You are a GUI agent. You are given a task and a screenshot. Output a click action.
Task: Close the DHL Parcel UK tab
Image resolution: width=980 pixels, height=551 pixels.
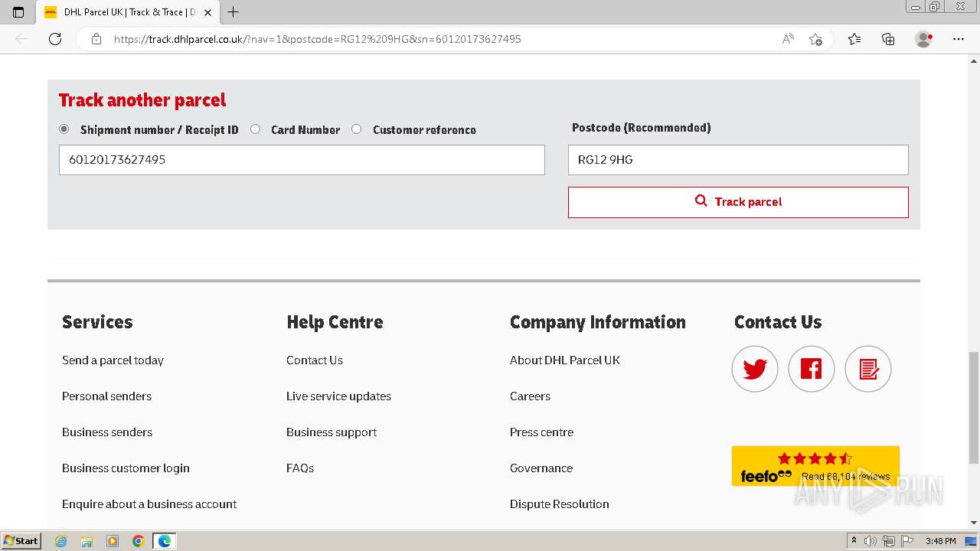coord(207,12)
